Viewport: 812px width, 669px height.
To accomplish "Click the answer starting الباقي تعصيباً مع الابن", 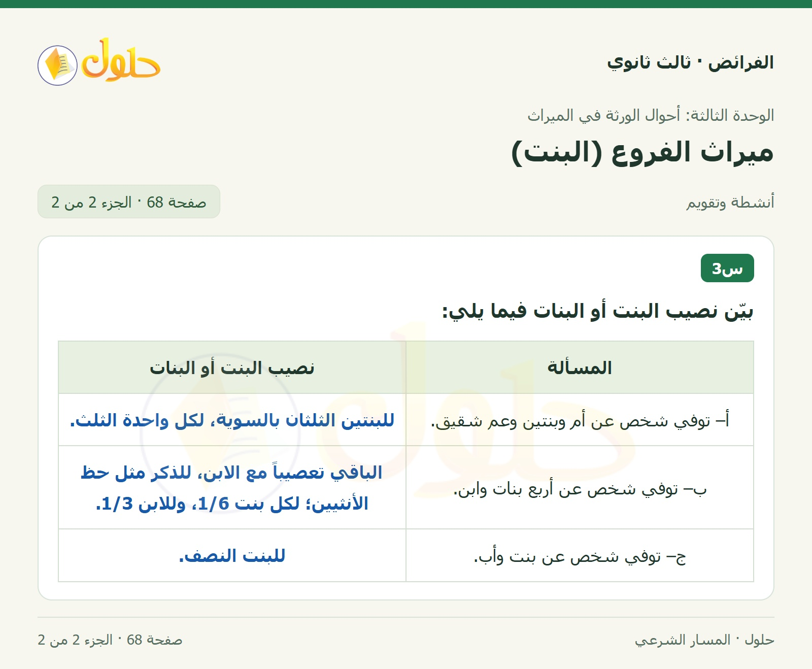I will (232, 488).
